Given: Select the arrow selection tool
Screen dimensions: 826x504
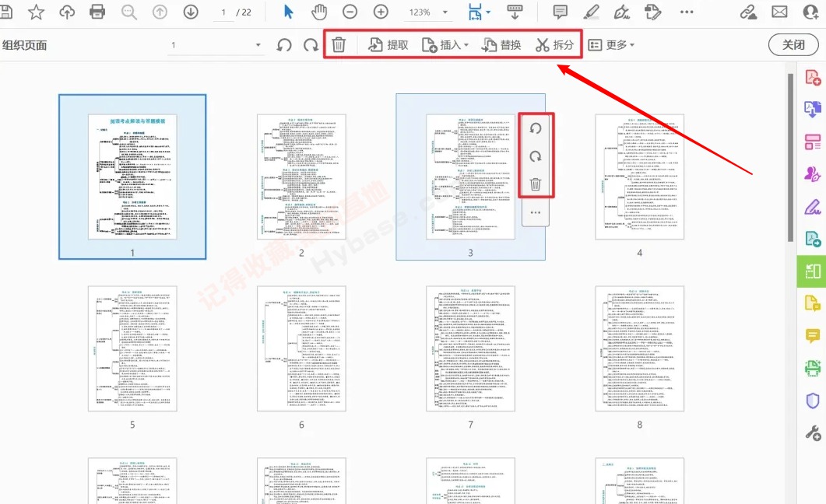Looking at the screenshot, I should tap(288, 12).
